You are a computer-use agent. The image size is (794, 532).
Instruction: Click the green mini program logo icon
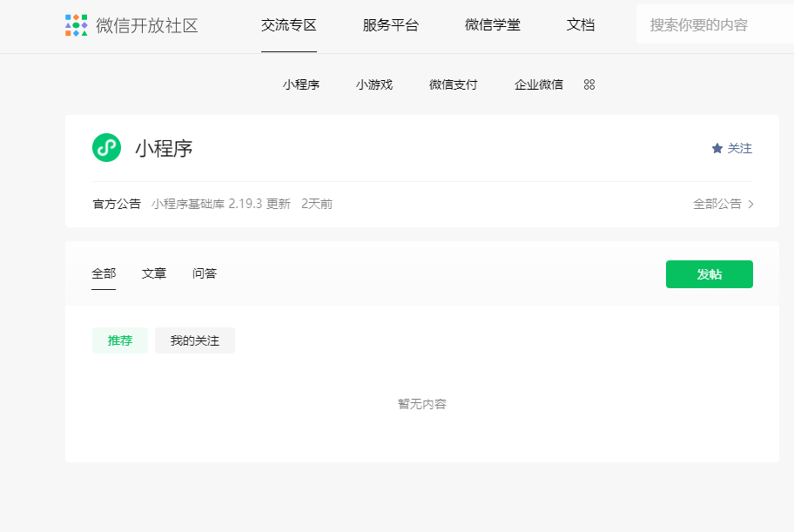(x=106, y=147)
